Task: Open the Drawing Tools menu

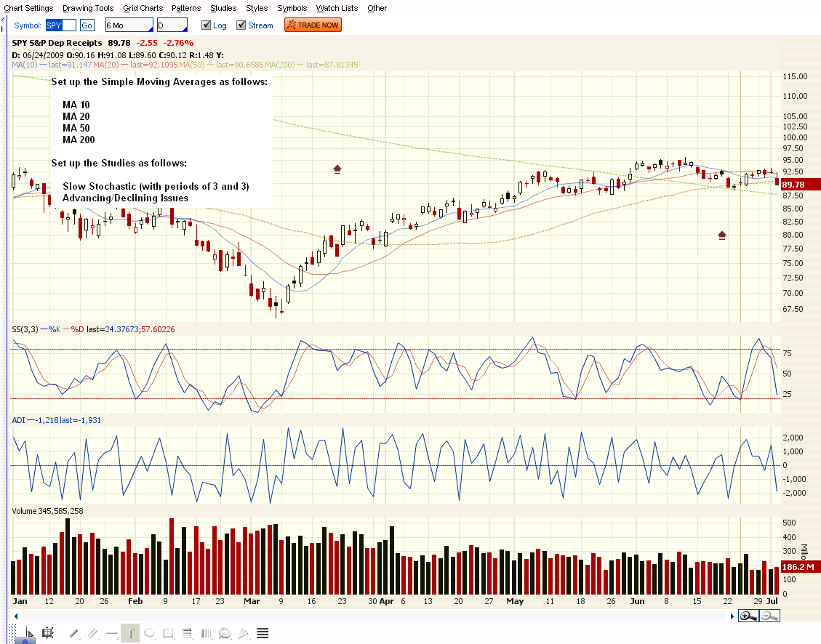Action: (x=88, y=8)
